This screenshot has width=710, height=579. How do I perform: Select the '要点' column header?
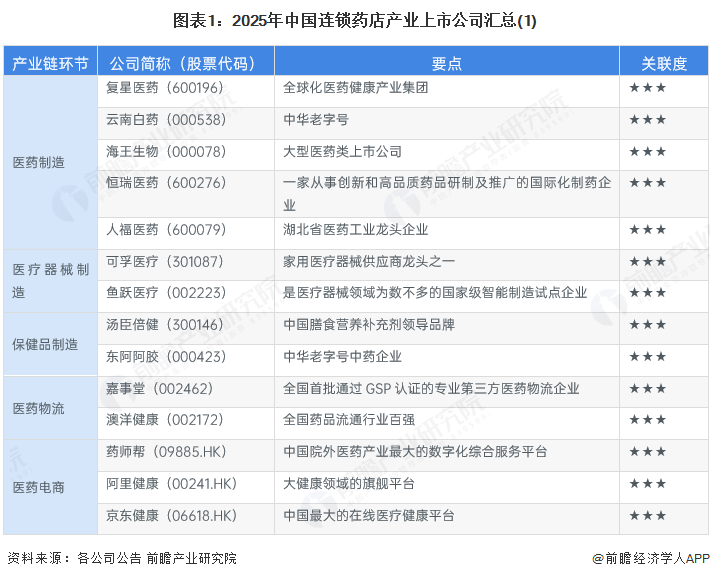click(446, 63)
